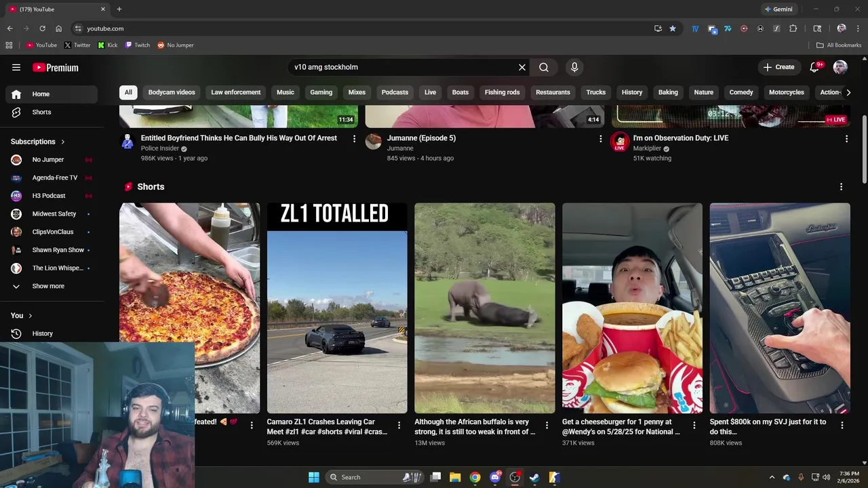Open Chrome home page button
This screenshot has width=868, height=488.
tap(58, 28)
